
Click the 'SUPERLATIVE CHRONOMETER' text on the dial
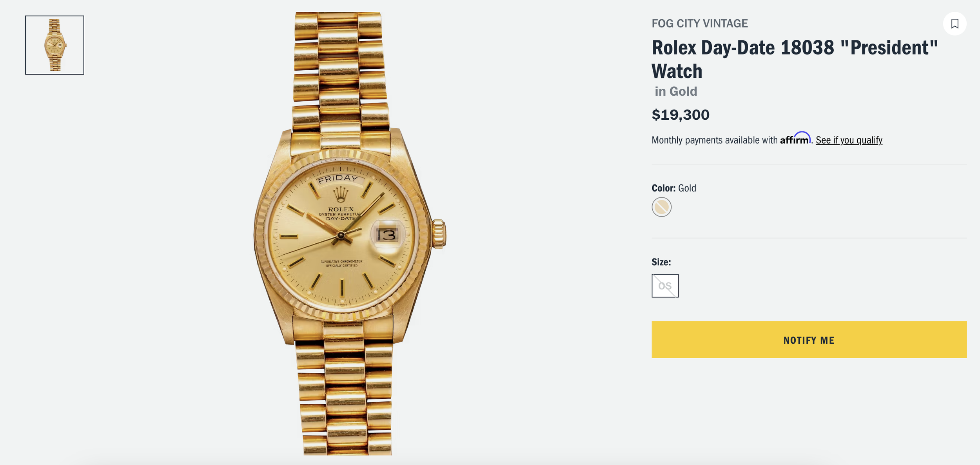click(341, 261)
